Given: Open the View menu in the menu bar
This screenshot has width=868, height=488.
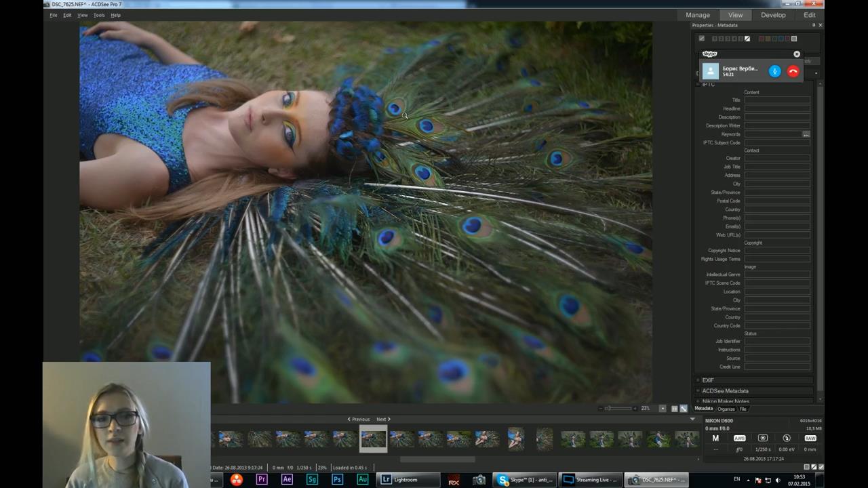Looking at the screenshot, I should (x=82, y=15).
